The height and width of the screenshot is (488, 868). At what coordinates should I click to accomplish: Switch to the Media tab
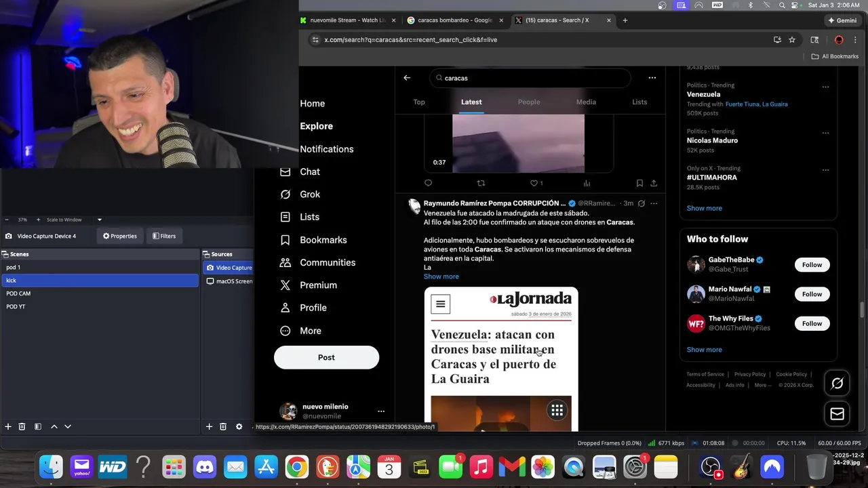click(x=586, y=102)
